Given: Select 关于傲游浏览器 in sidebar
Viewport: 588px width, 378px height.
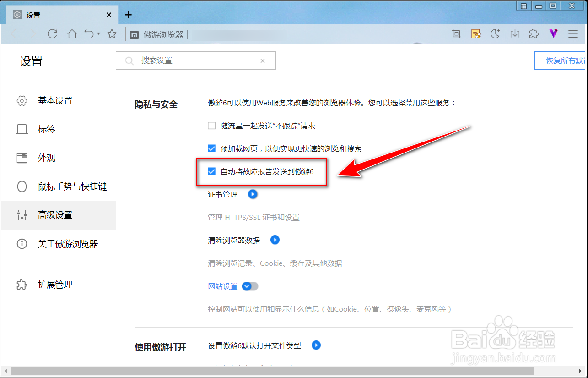Looking at the screenshot, I should tap(59, 244).
